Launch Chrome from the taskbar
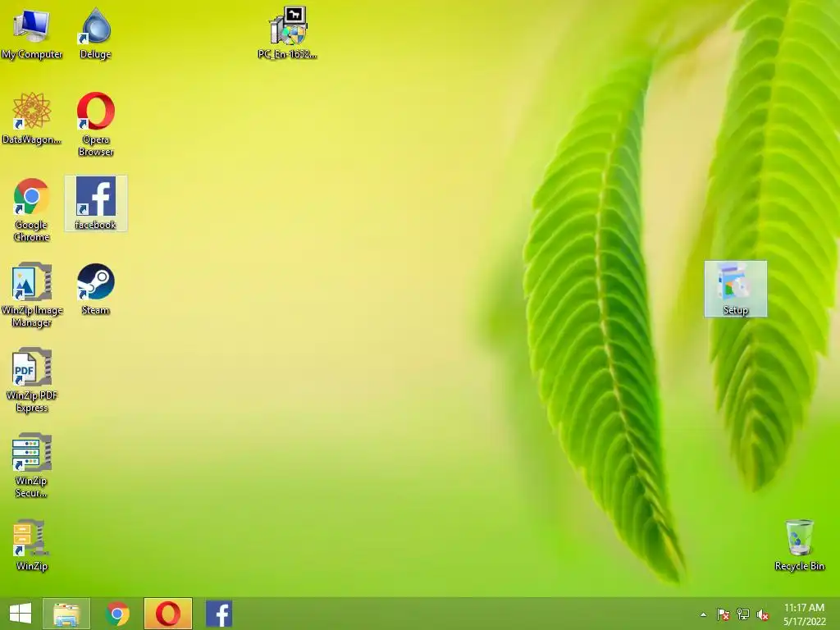Image resolution: width=840 pixels, height=630 pixels. pos(117,614)
